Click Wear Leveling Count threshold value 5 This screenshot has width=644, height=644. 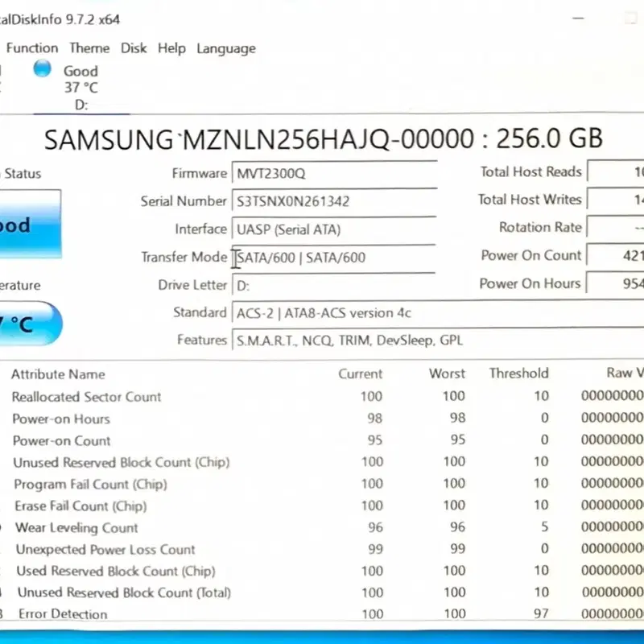click(544, 526)
